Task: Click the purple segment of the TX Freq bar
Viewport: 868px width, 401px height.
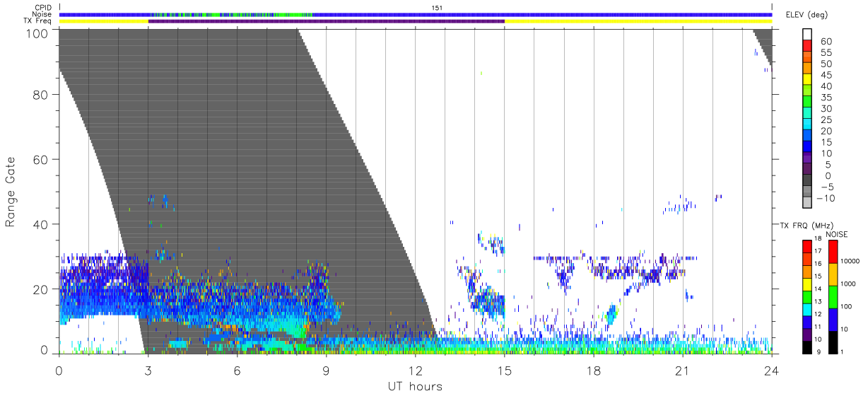Action: 326,21
